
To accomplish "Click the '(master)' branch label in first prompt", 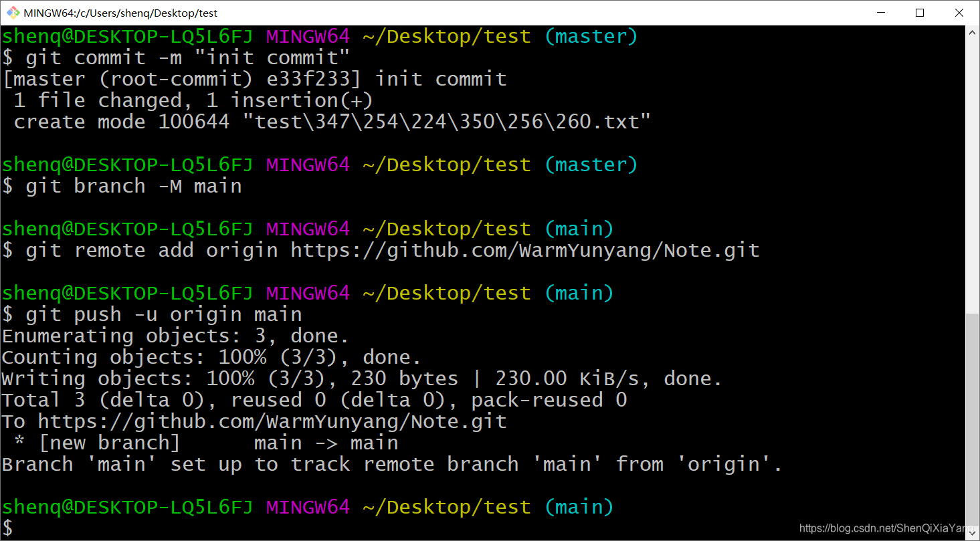I will [x=591, y=36].
